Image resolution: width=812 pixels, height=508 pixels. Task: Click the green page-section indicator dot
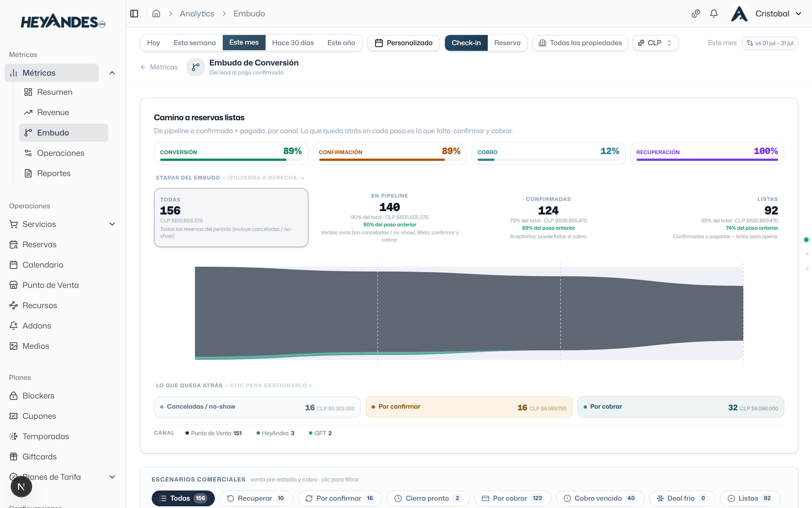point(806,240)
